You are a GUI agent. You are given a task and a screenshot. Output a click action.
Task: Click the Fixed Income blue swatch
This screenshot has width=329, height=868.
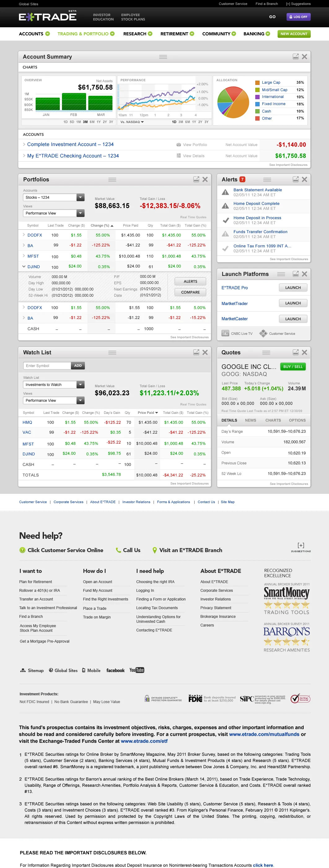tap(257, 104)
